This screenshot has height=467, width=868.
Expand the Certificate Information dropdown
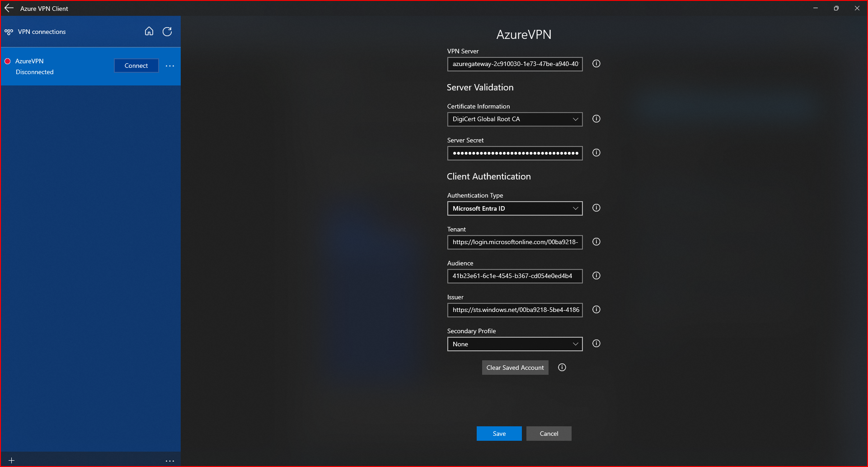tap(515, 119)
